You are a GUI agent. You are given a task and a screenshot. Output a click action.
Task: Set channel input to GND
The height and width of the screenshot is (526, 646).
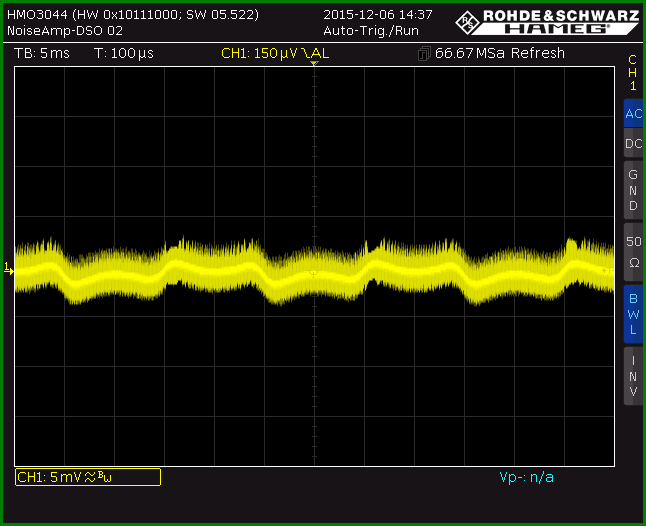pos(633,190)
